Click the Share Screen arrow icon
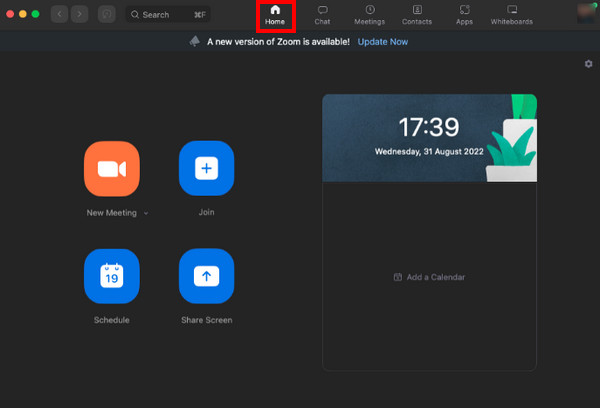The image size is (600, 408). click(x=207, y=276)
